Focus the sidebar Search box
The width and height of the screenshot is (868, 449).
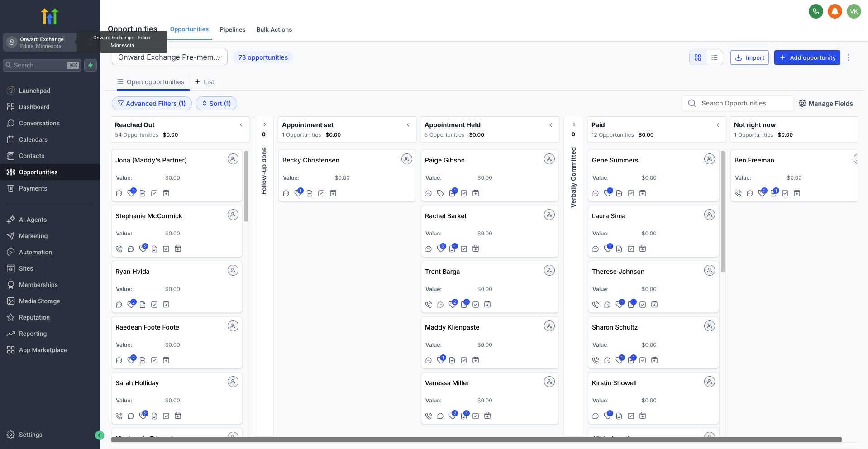(42, 65)
